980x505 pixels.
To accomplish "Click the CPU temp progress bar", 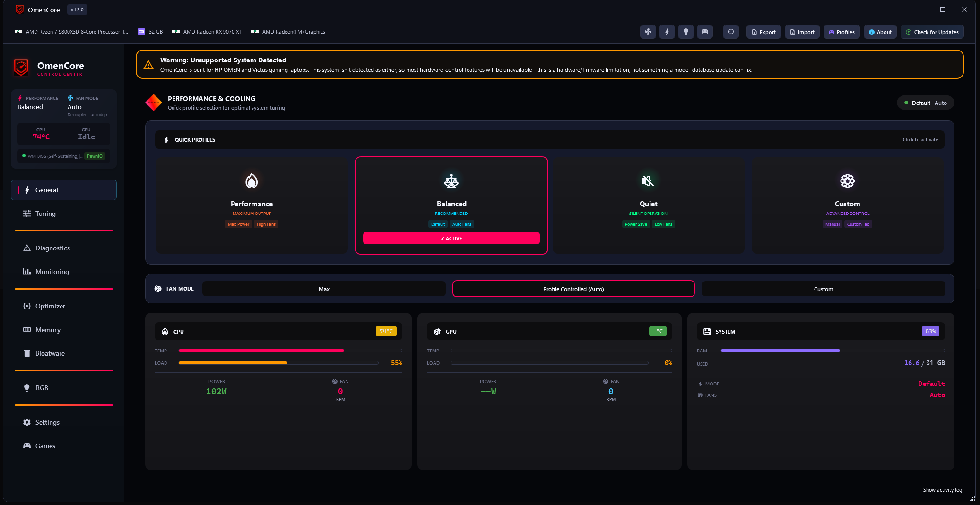I will coord(290,351).
